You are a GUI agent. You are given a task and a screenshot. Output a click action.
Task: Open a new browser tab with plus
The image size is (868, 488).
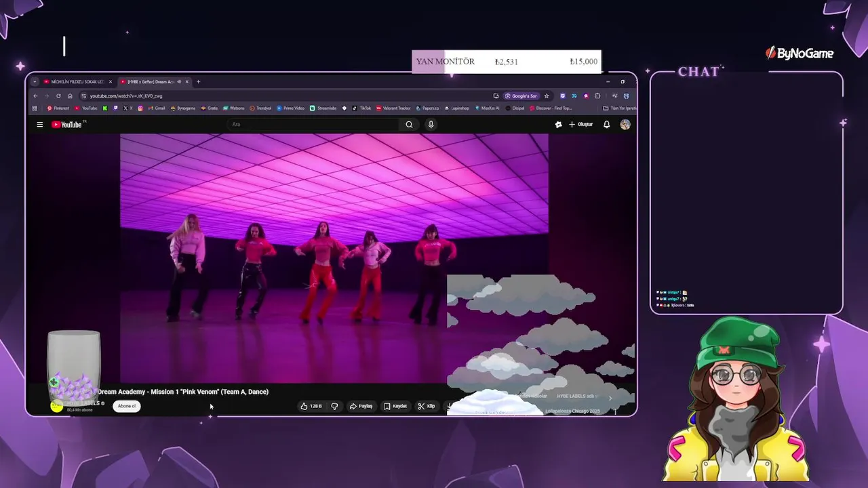[198, 82]
